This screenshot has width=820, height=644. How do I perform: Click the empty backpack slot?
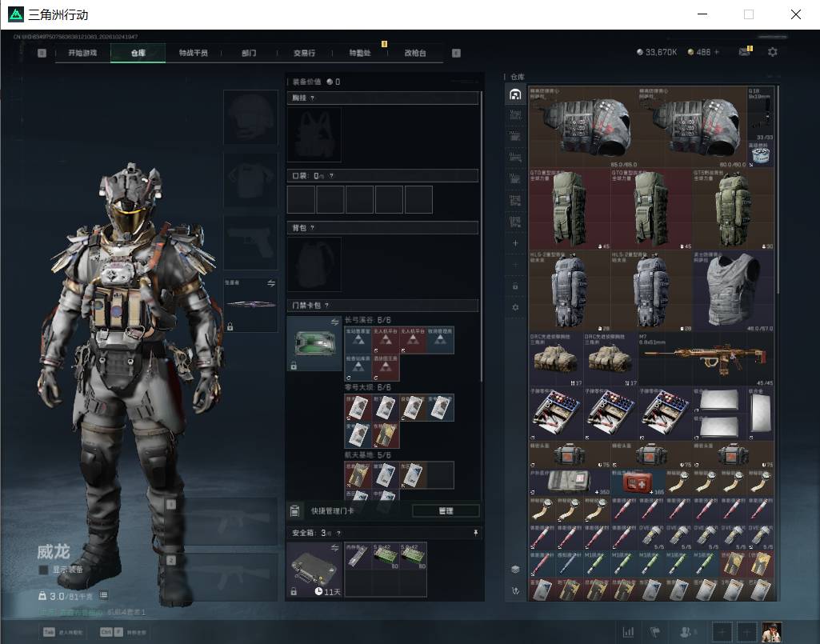pyautogui.click(x=314, y=264)
